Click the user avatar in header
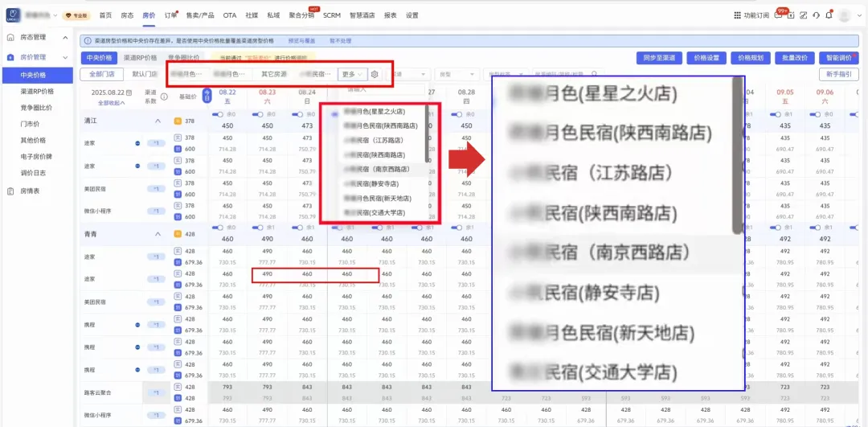 pos(844,15)
